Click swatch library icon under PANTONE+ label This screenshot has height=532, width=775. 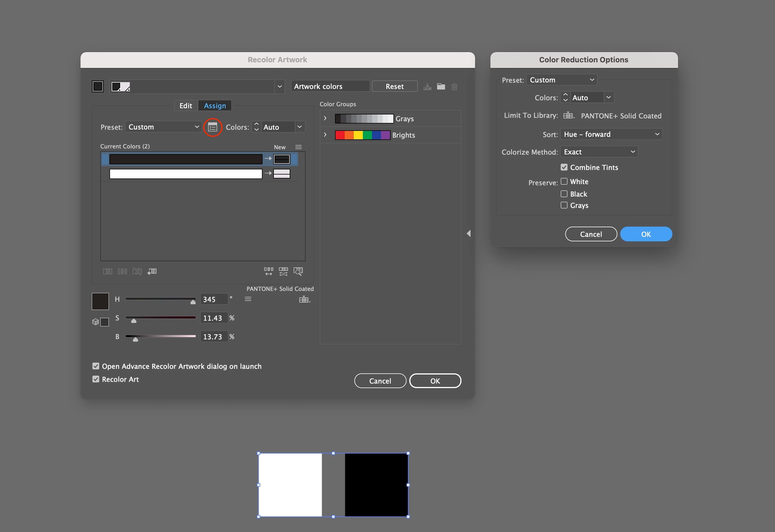[304, 299]
